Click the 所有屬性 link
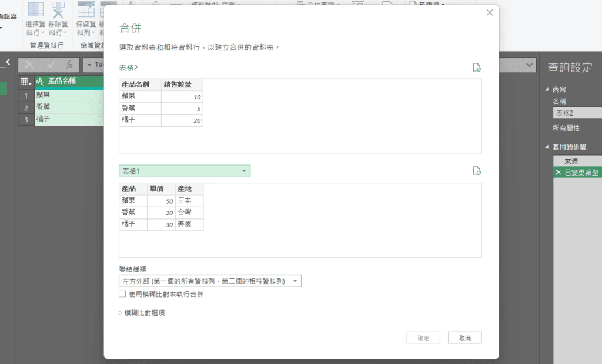The height and width of the screenshot is (364, 602). [x=566, y=128]
